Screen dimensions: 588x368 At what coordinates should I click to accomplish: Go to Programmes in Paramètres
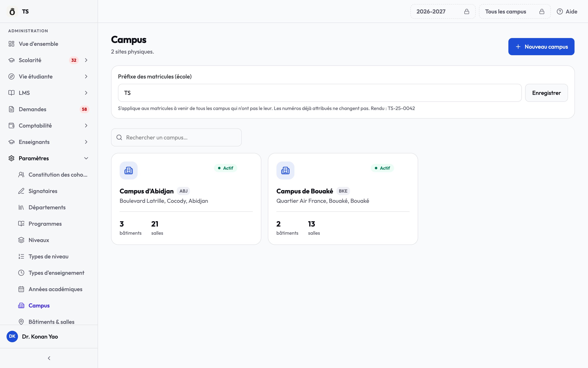[x=53, y=224]
